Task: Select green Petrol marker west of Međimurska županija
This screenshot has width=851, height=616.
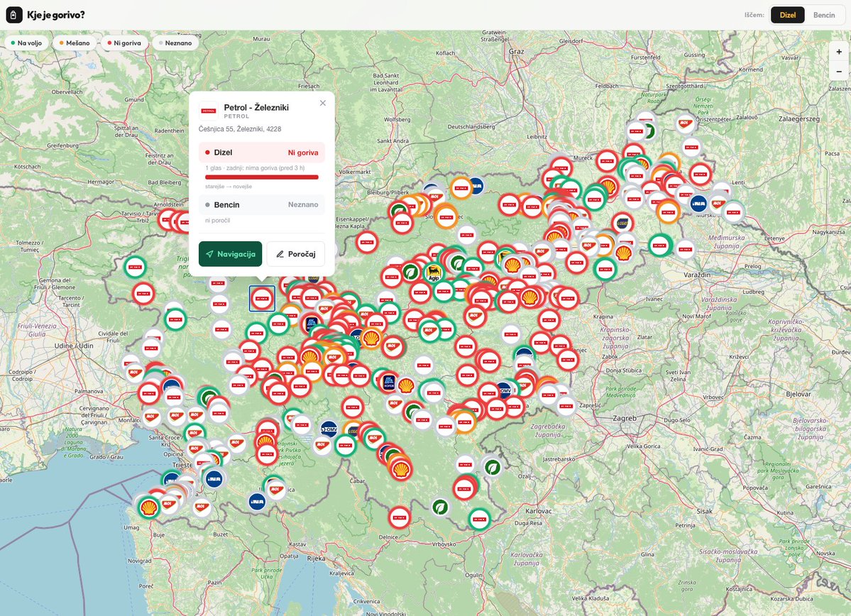Action: 660,246
